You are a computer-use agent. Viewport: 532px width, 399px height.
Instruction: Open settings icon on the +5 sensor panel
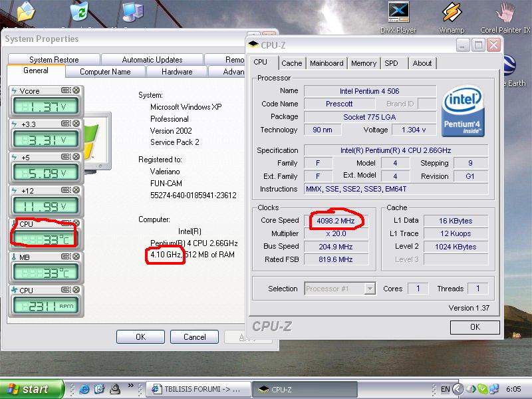point(66,157)
